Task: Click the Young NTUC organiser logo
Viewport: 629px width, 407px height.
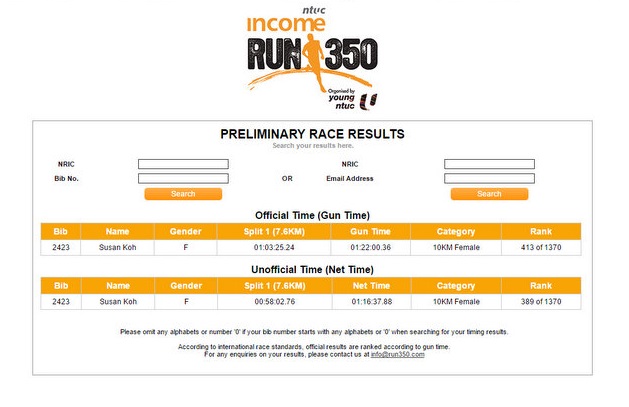Action: (x=352, y=100)
